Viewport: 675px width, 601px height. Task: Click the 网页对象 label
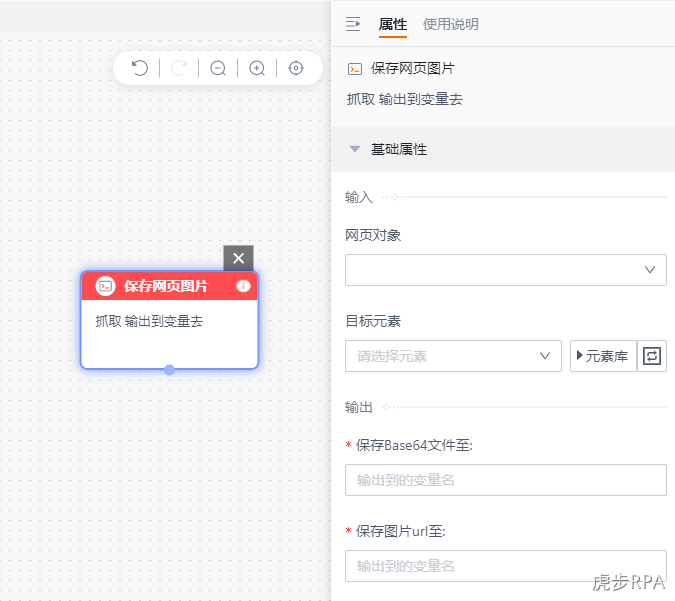373,235
